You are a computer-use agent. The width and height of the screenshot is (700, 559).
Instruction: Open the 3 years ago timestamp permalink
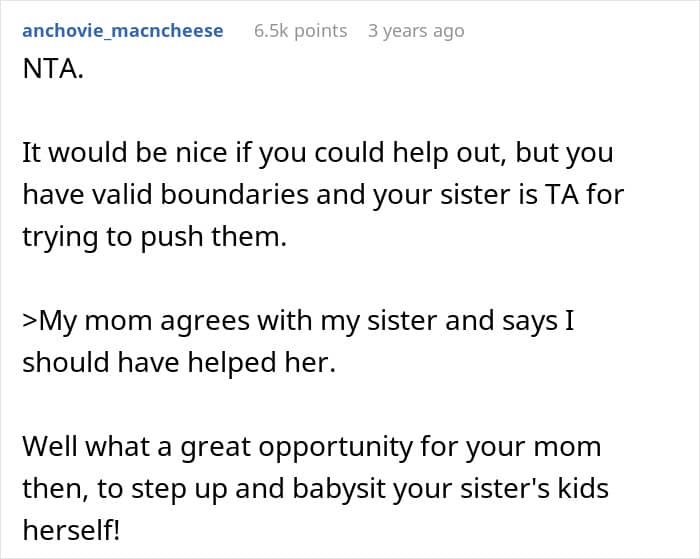tap(416, 31)
